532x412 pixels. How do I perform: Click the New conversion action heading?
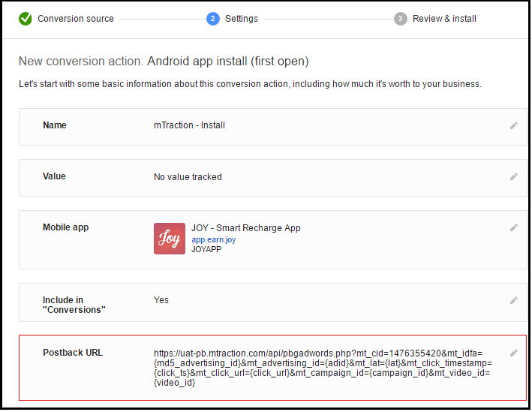164,62
